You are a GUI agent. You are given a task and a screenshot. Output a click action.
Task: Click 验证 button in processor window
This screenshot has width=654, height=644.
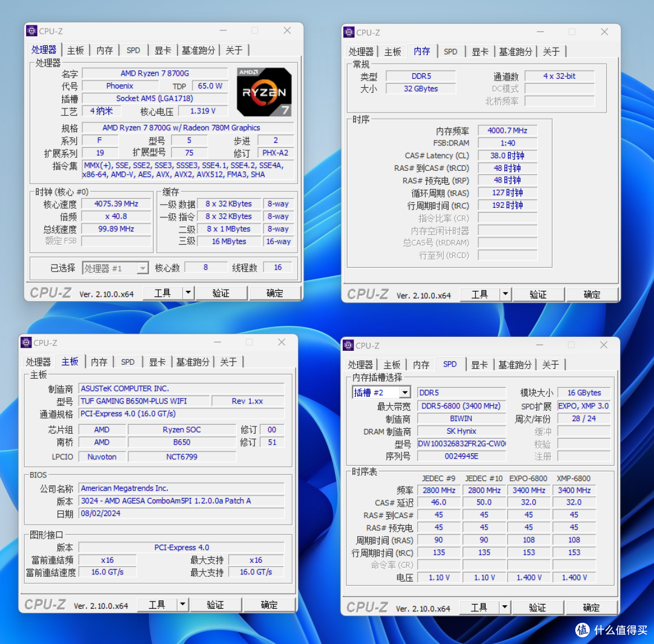point(221,293)
